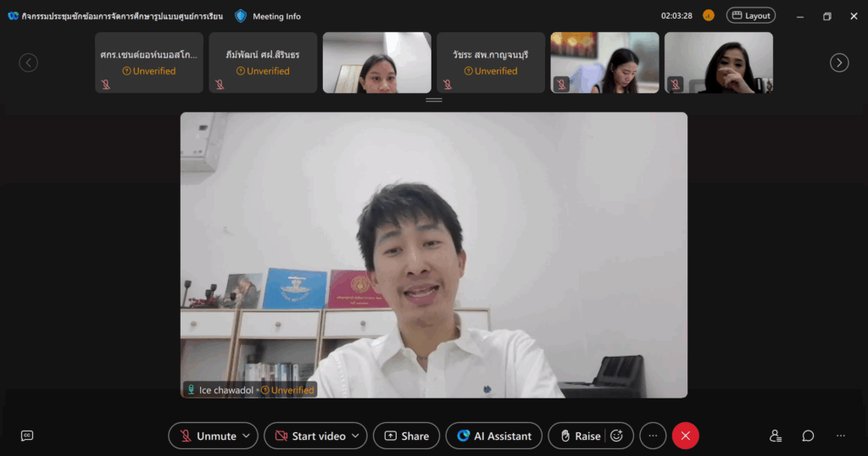Start video camera
This screenshot has width=868, height=456.
[x=309, y=436]
